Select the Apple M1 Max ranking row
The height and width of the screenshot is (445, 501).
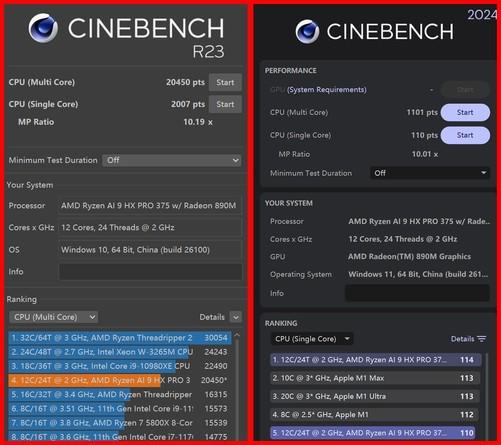click(375, 378)
